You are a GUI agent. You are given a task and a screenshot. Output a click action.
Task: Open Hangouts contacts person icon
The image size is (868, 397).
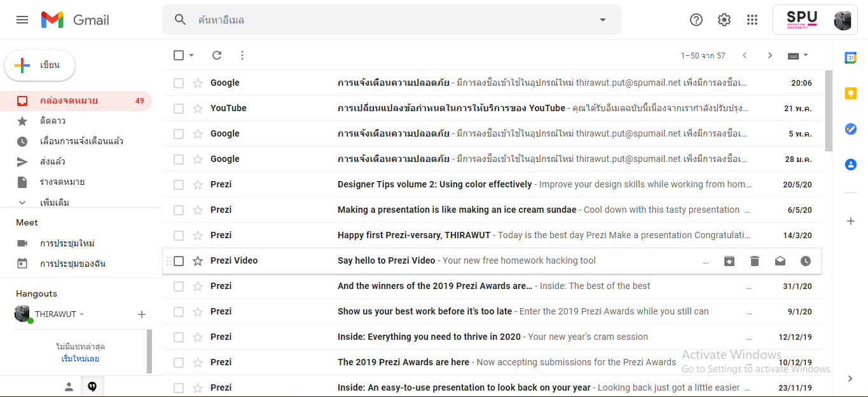point(69,387)
